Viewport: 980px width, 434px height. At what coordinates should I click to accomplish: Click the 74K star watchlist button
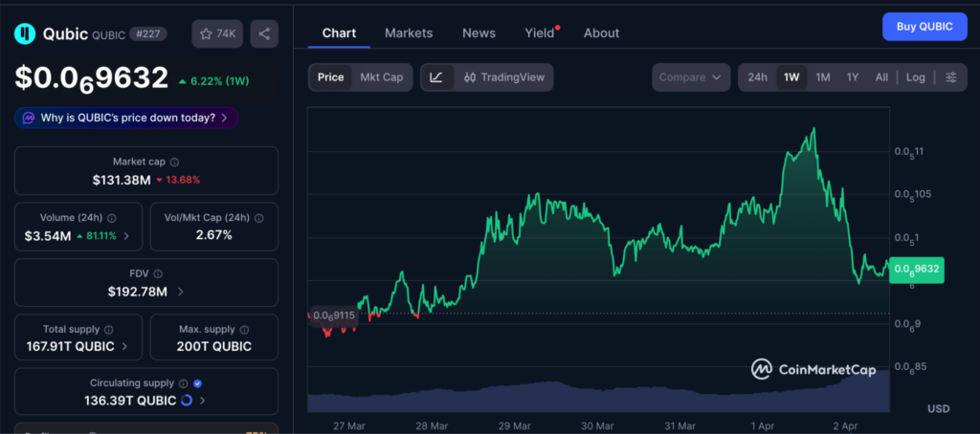coord(217,33)
